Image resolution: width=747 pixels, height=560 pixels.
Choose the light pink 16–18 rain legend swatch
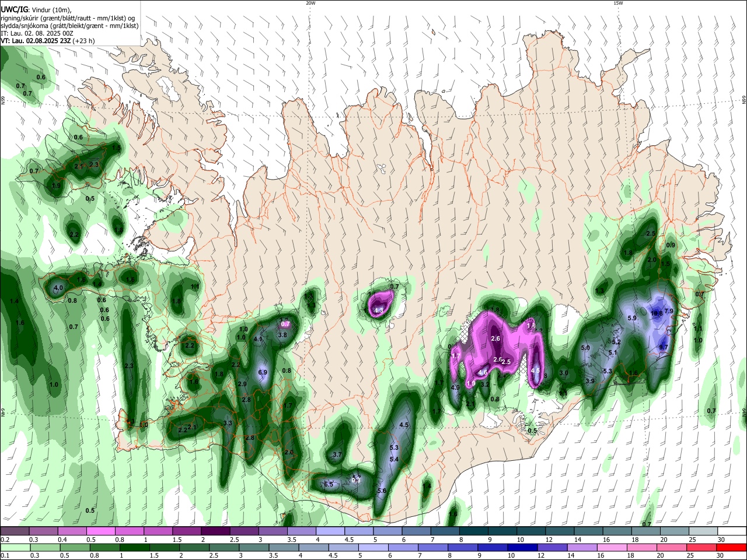(612, 547)
